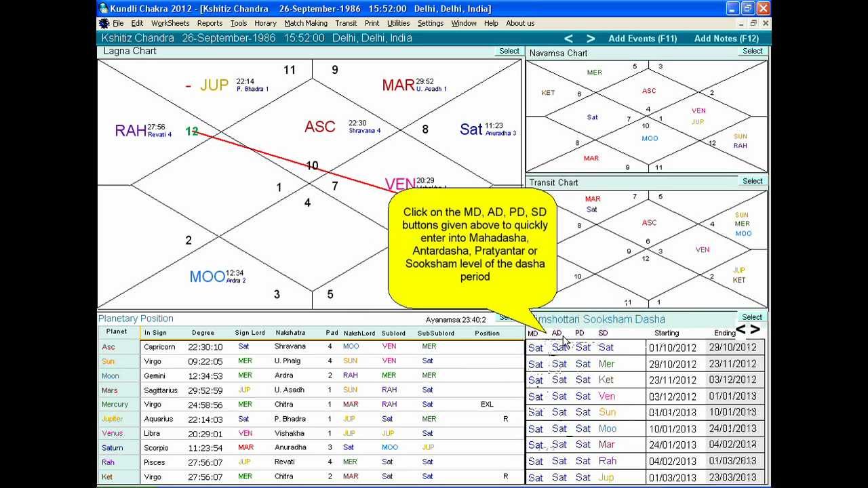Click Select on the Transit Chart panel

coord(753,181)
